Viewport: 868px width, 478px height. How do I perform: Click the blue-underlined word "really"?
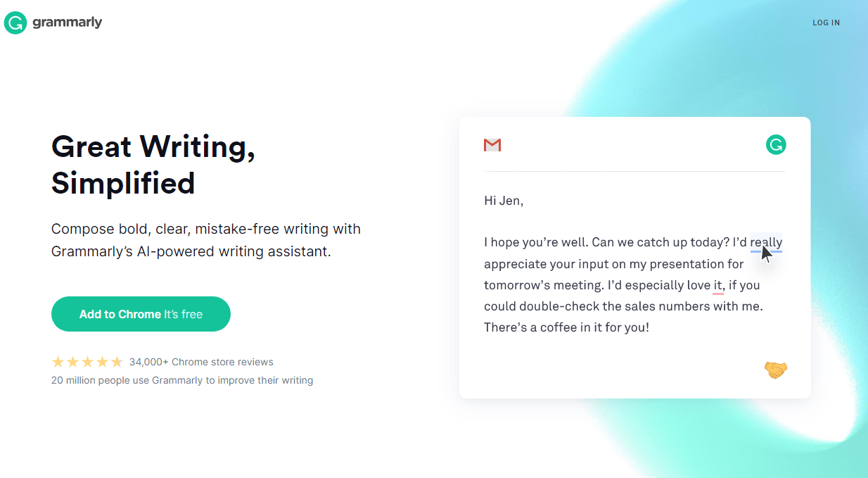coord(766,243)
